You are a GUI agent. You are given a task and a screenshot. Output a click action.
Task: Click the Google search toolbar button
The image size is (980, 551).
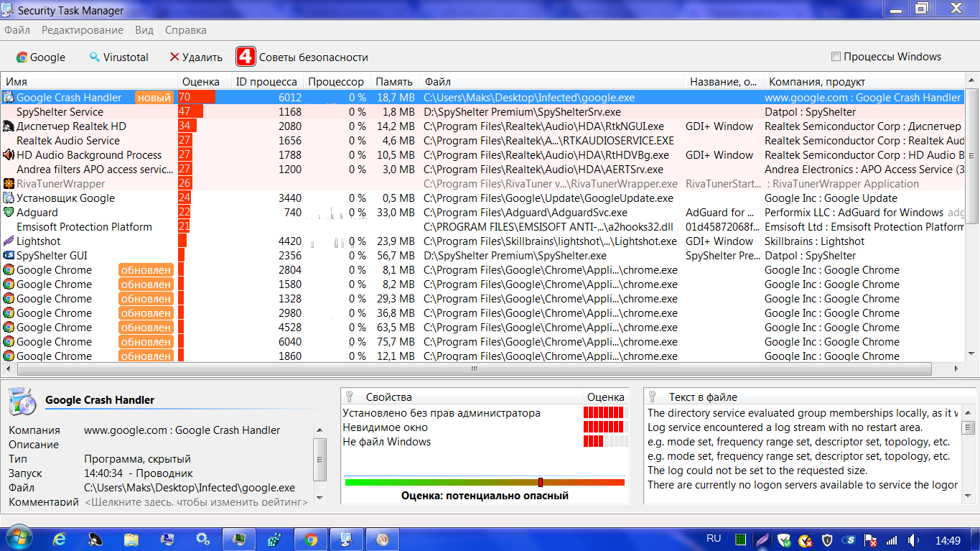click(41, 57)
